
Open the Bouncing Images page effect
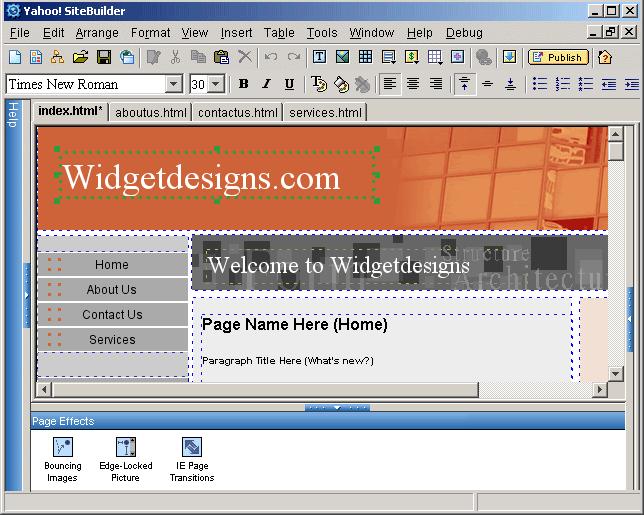62,448
